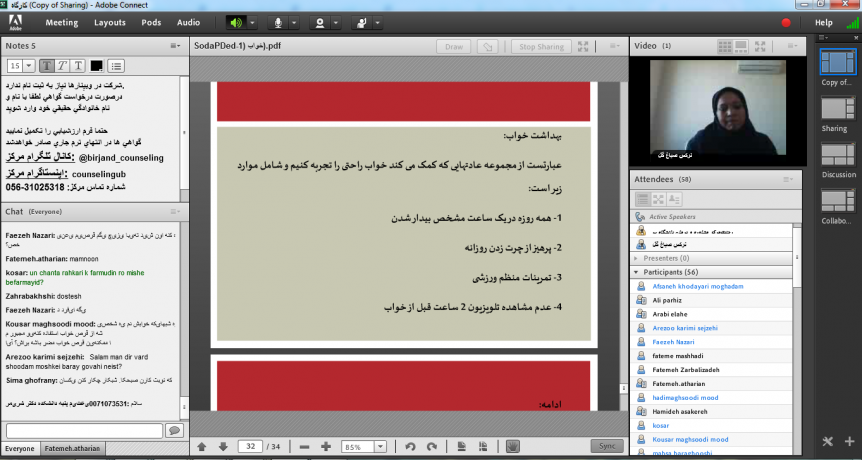
Task: Open the Audio menu
Action: click(189, 23)
